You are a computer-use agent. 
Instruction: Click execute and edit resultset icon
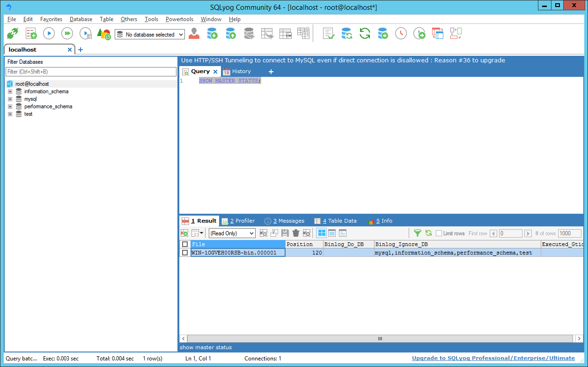86,34
